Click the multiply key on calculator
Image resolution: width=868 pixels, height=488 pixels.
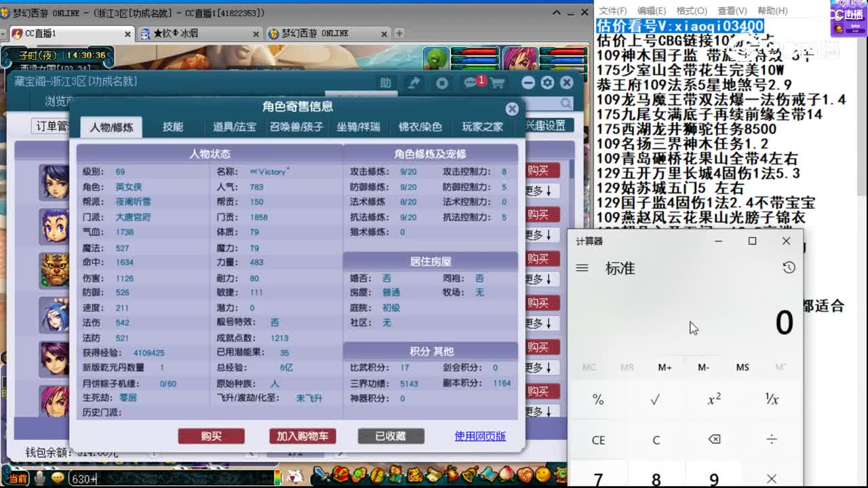pos(772,479)
